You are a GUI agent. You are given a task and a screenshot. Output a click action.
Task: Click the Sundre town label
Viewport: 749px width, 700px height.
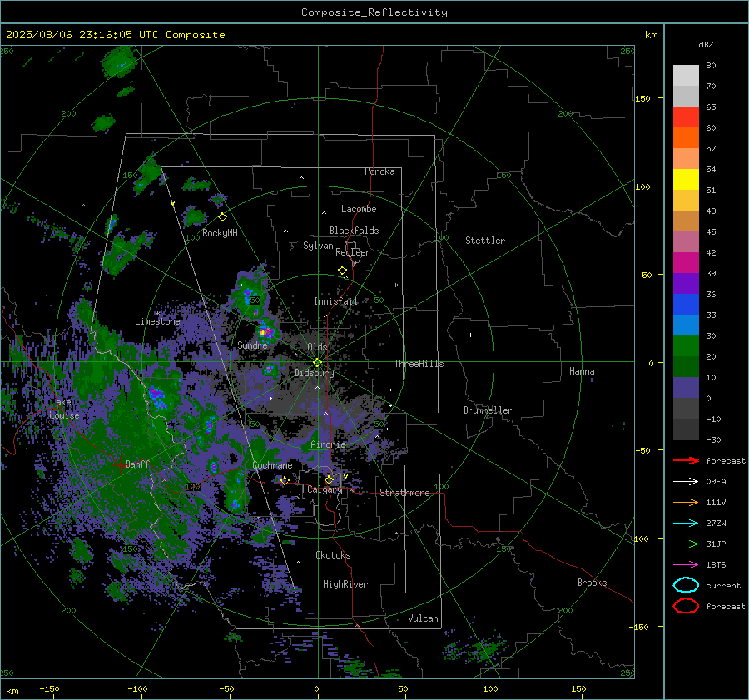tap(252, 345)
